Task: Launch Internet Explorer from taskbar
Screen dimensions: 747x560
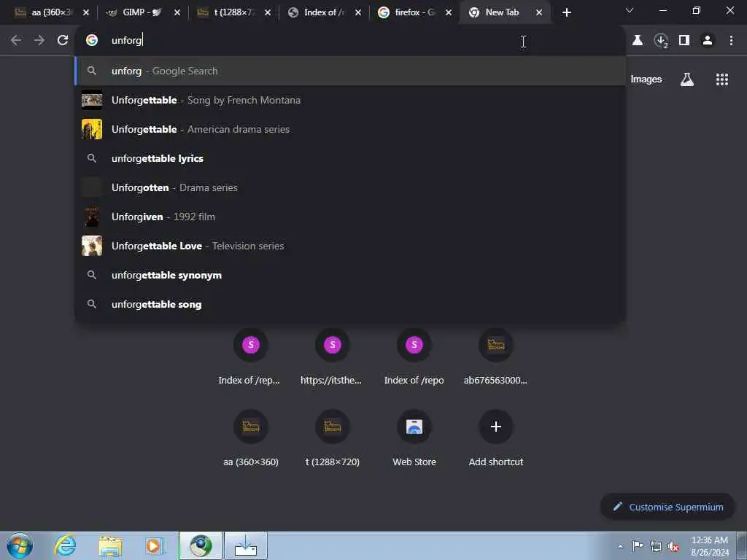Action: tap(65, 545)
